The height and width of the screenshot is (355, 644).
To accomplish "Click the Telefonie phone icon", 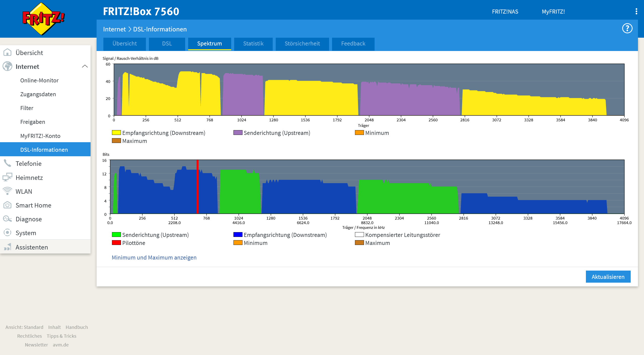I will point(8,163).
